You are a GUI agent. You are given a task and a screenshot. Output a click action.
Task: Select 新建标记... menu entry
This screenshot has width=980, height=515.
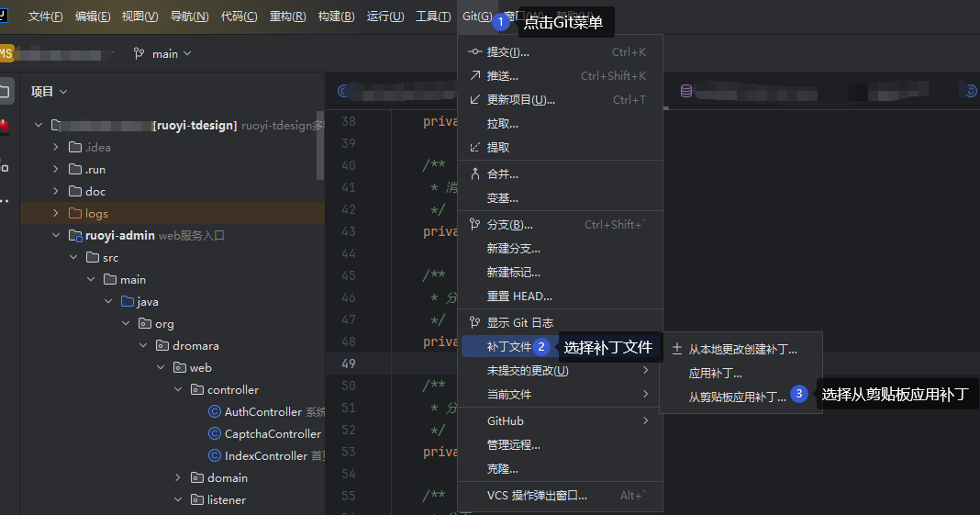pos(560,273)
